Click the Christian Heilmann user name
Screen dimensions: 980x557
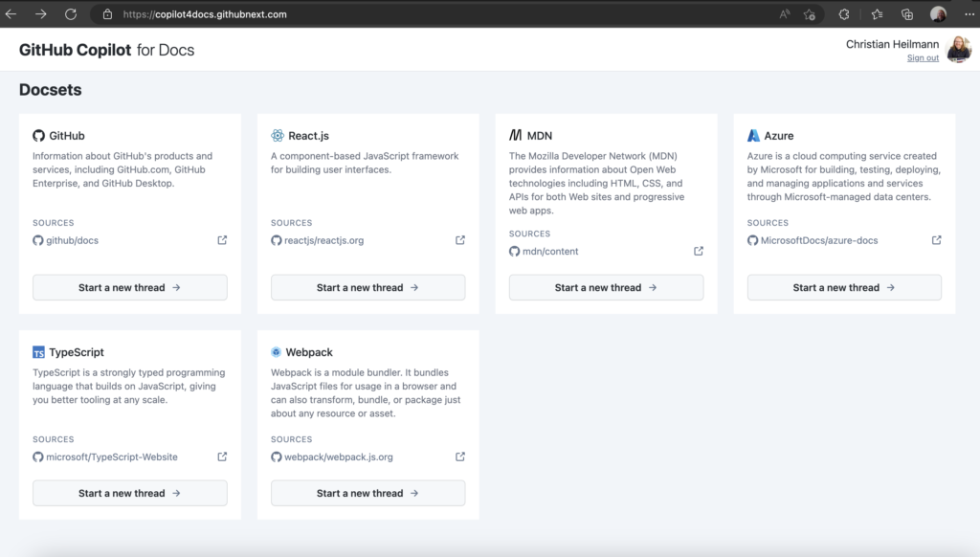[x=892, y=44]
